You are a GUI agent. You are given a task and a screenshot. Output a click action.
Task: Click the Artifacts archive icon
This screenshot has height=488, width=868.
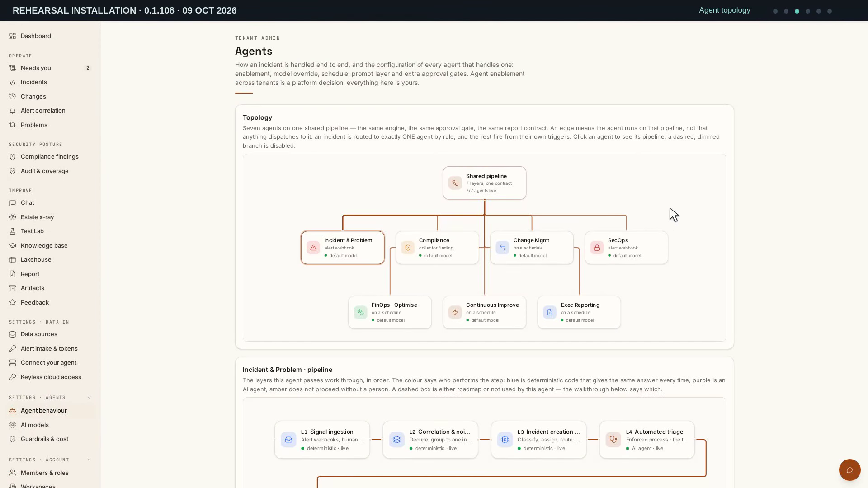click(13, 288)
